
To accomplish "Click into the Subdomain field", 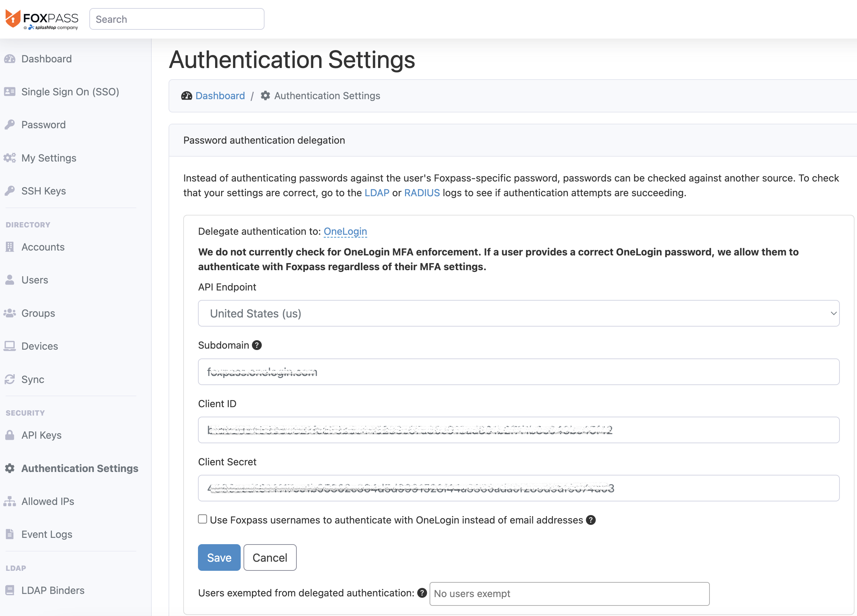I will coord(519,372).
